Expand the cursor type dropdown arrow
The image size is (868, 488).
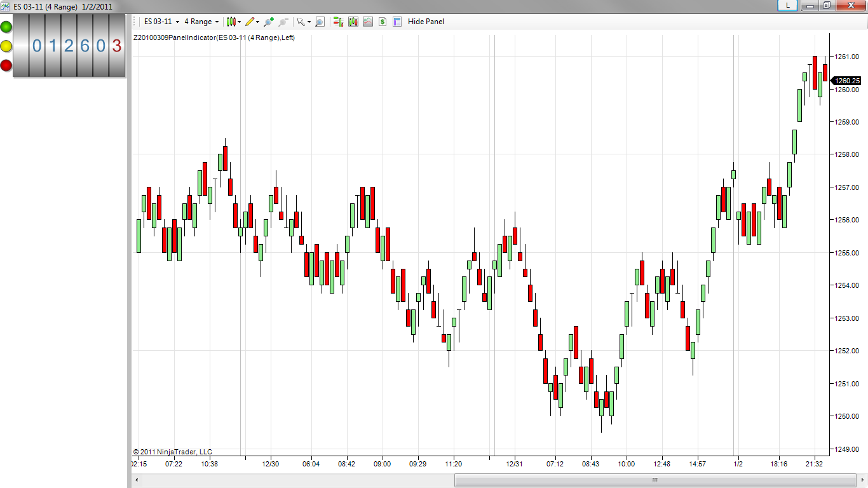click(x=309, y=22)
